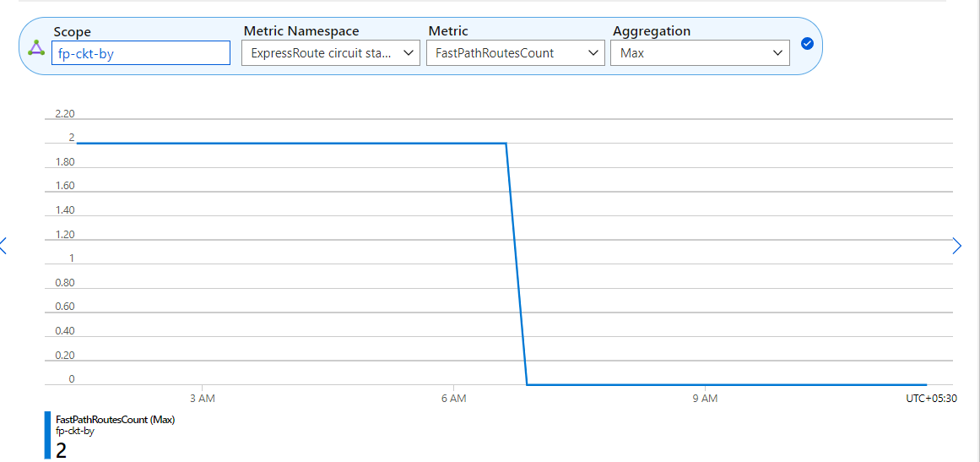
Task: Click the 3 AM axis label
Action: [203, 398]
